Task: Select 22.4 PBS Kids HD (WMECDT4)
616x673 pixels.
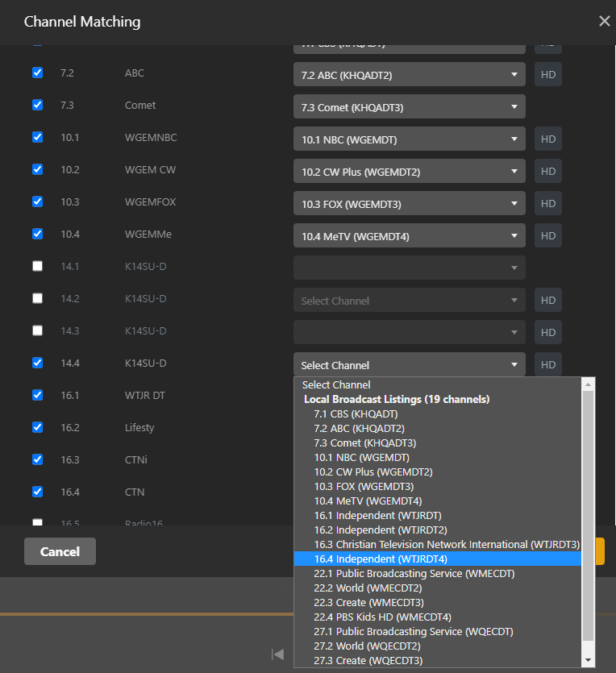Action: pyautogui.click(x=438, y=617)
